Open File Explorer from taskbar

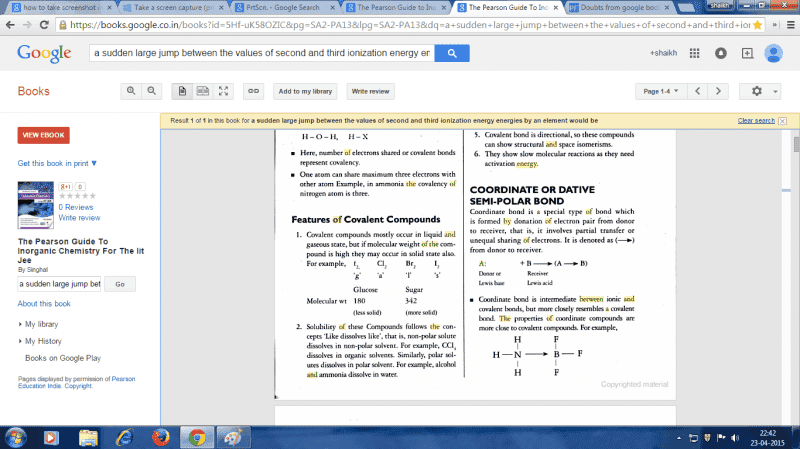click(x=88, y=438)
